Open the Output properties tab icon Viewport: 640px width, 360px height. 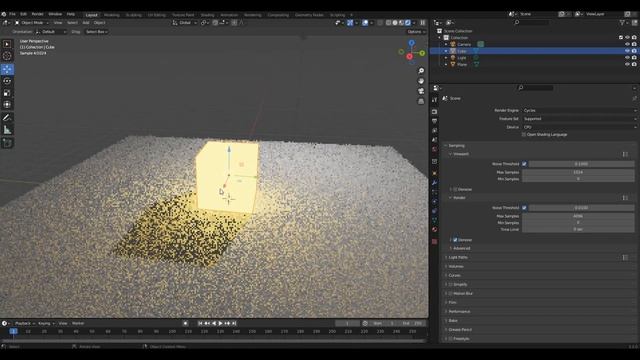(435, 121)
